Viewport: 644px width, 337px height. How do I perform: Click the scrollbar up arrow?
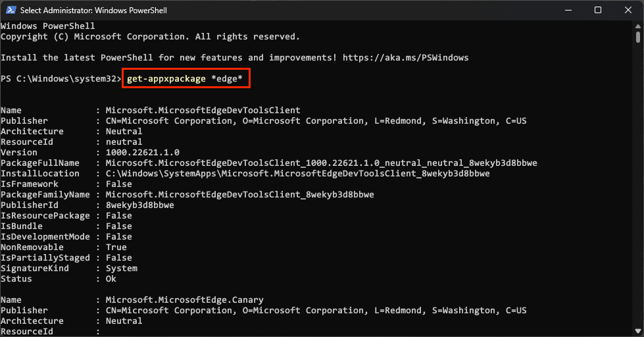click(x=638, y=26)
